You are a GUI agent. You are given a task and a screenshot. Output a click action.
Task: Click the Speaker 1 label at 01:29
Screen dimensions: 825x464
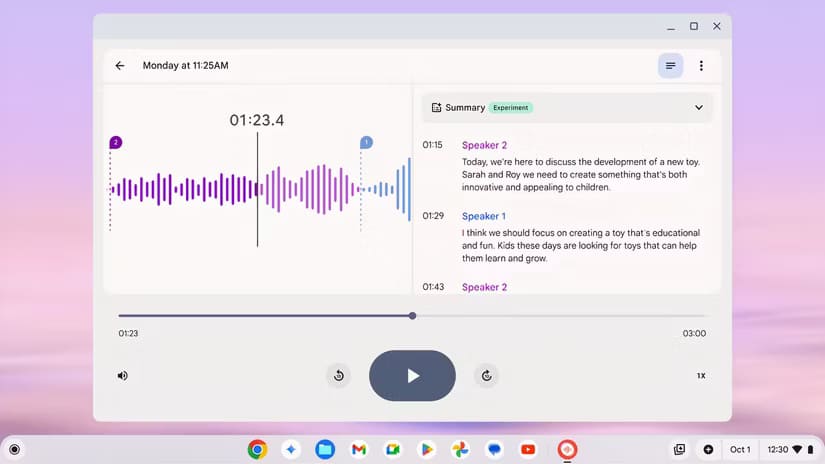coord(484,216)
